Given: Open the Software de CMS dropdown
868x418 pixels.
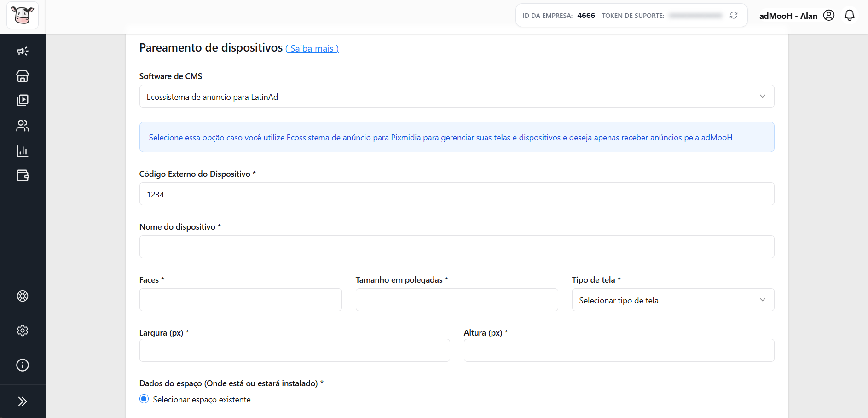Looking at the screenshot, I should (457, 97).
